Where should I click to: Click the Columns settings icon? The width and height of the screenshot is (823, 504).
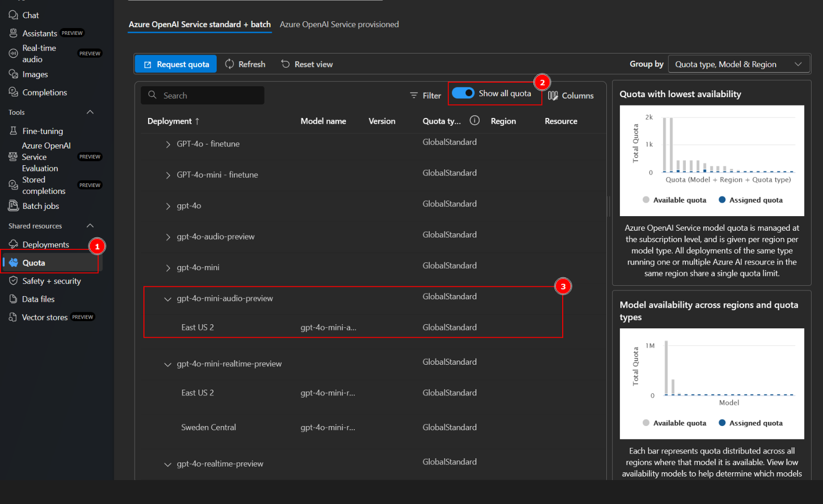[x=553, y=96]
